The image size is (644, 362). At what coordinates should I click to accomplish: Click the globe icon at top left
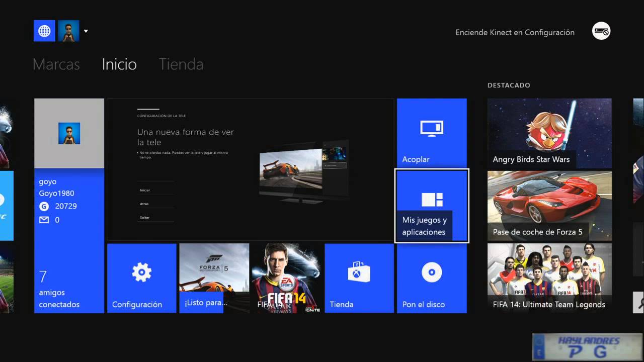point(44,31)
